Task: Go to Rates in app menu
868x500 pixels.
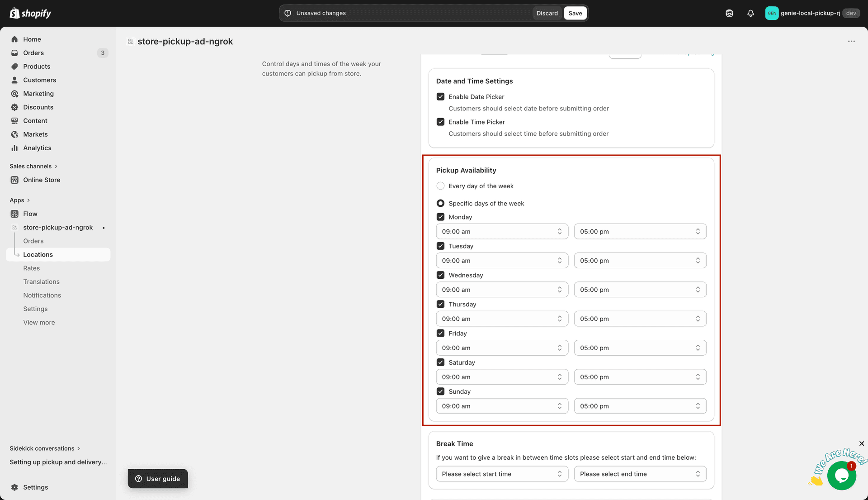Action: [x=32, y=268]
